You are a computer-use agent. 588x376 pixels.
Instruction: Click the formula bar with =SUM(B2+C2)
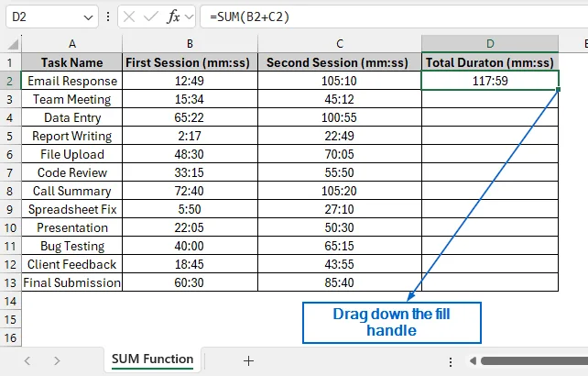coord(394,17)
